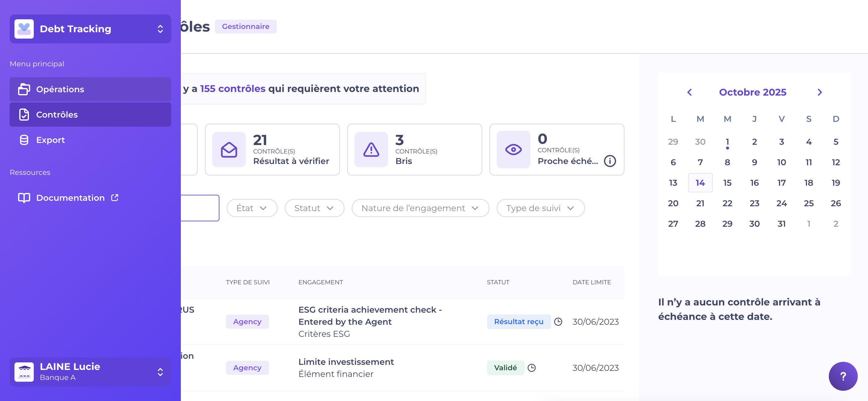868x401 pixels.
Task: Open the Type de suivi dropdown
Action: point(540,208)
